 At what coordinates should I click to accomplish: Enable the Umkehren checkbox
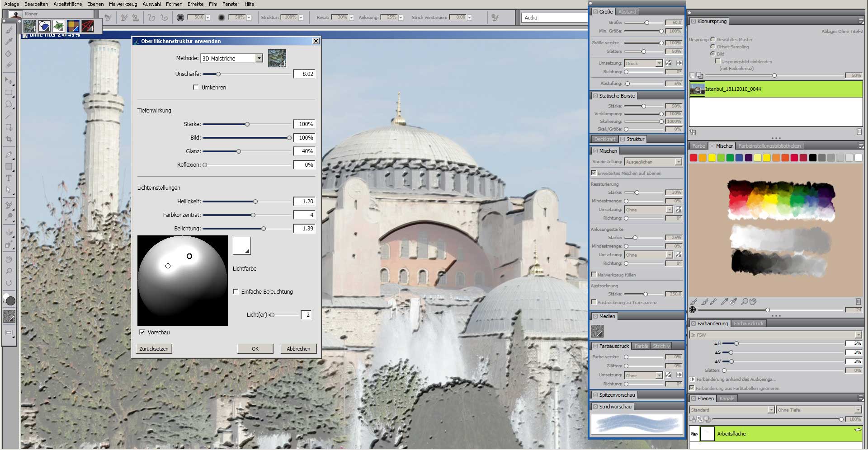coord(196,88)
